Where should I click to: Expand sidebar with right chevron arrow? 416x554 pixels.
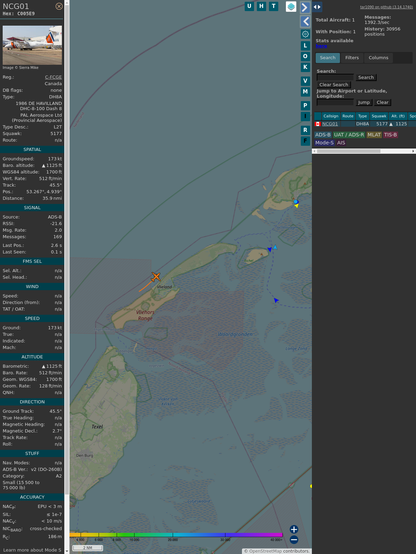305,7
